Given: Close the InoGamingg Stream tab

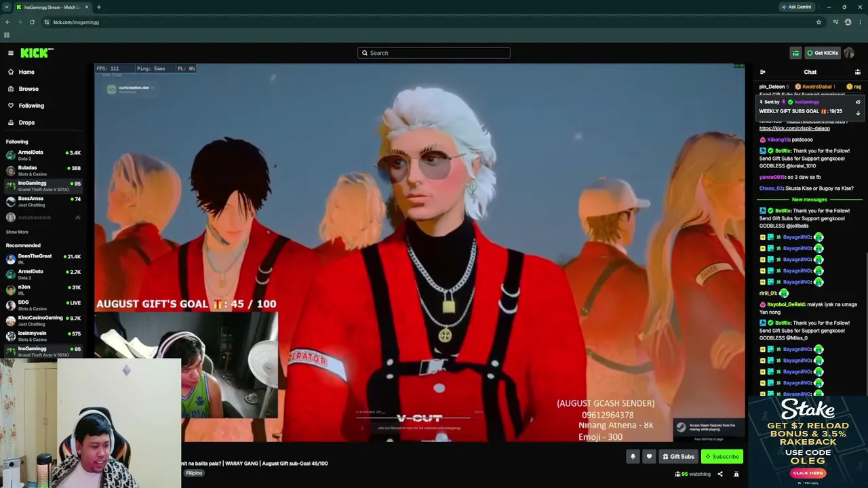Looking at the screenshot, I should coord(87,7).
